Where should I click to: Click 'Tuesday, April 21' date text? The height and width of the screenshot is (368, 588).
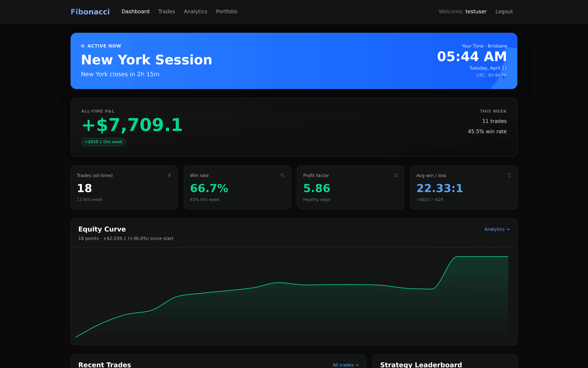488,68
